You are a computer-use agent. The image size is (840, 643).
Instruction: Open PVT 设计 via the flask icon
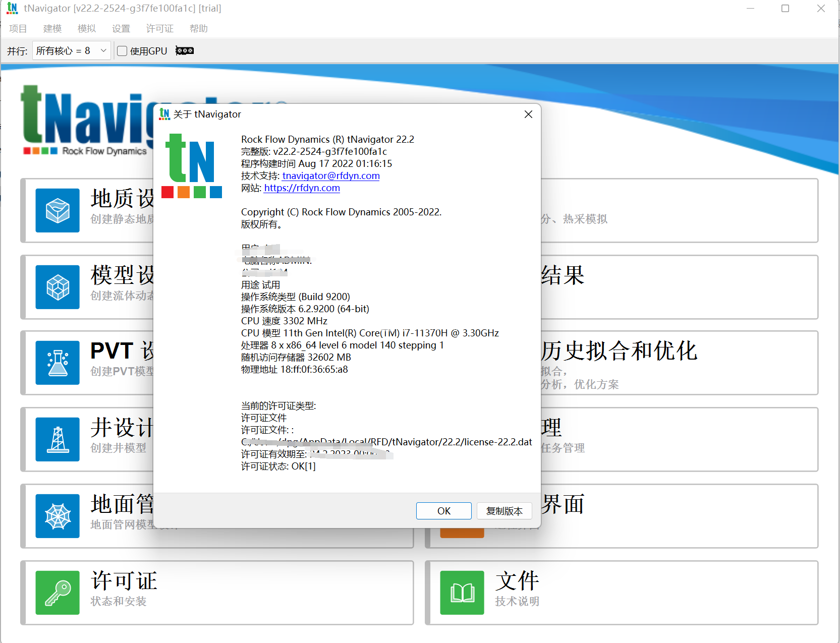57,363
